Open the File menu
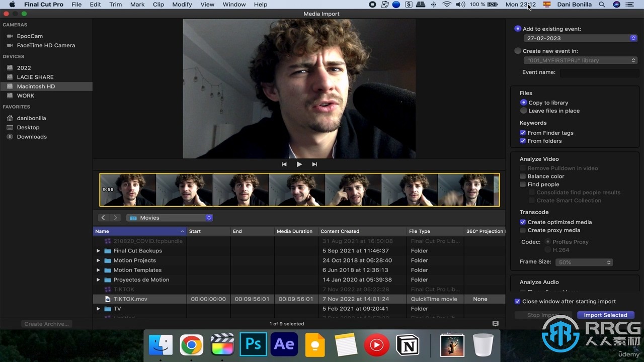 tap(76, 5)
